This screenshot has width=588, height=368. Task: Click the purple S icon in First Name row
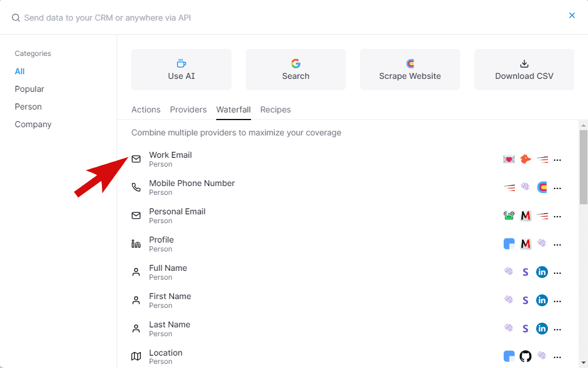click(x=526, y=300)
